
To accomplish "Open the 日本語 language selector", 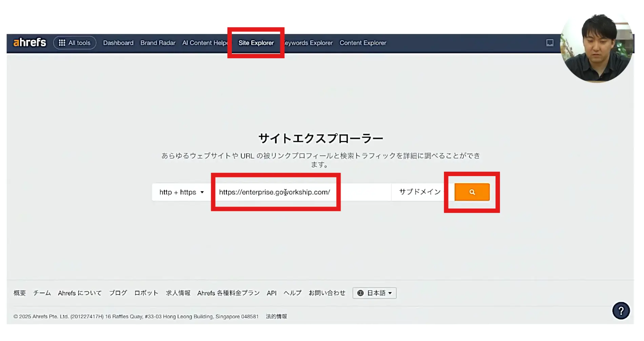I will click(x=374, y=293).
